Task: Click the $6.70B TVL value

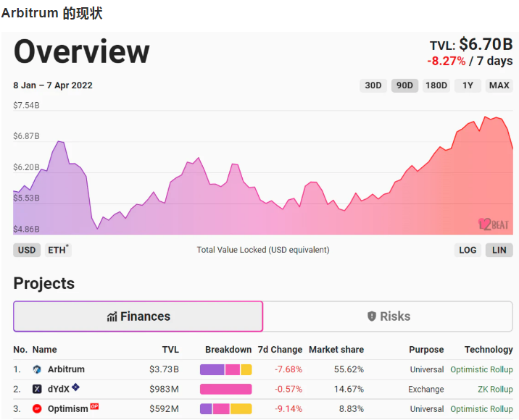Action: [486, 44]
